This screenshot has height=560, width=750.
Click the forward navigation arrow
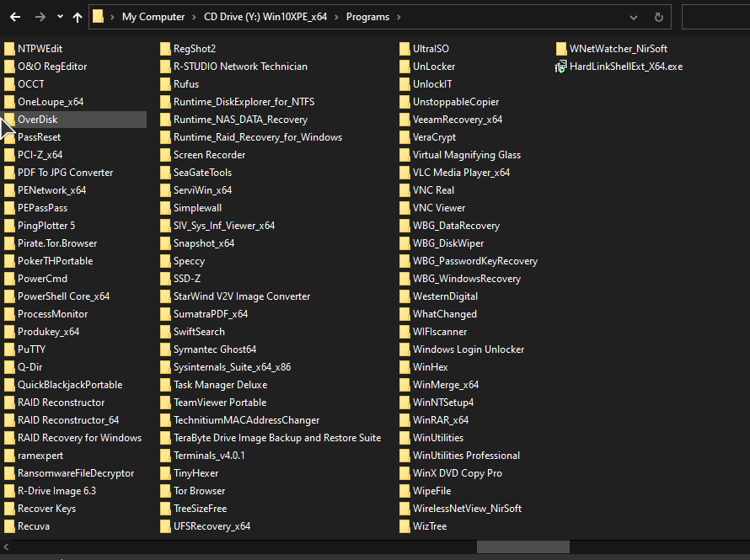coord(40,17)
